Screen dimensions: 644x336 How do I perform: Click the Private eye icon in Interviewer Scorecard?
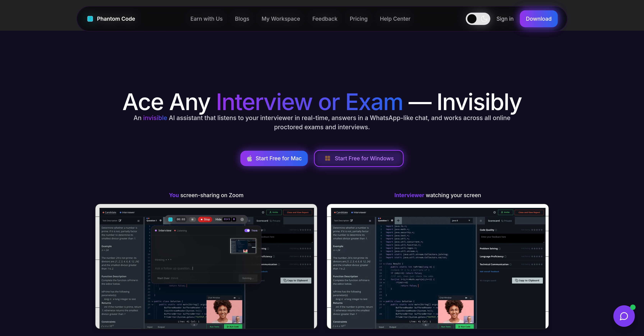point(502,221)
